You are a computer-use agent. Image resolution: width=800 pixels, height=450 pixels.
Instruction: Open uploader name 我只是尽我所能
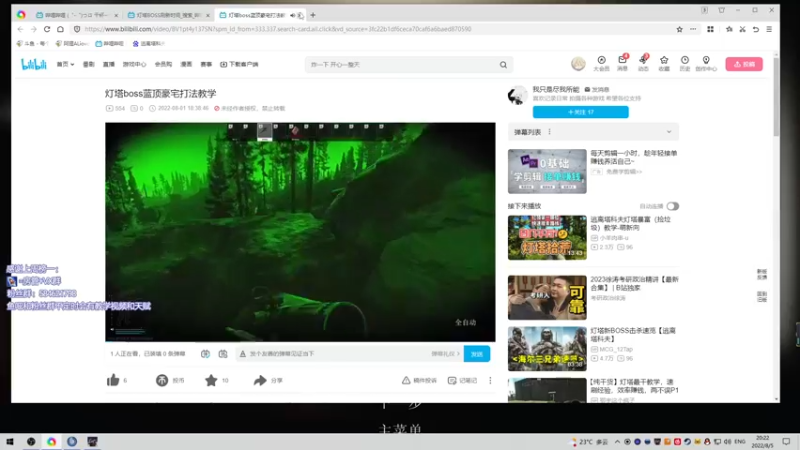pos(556,89)
